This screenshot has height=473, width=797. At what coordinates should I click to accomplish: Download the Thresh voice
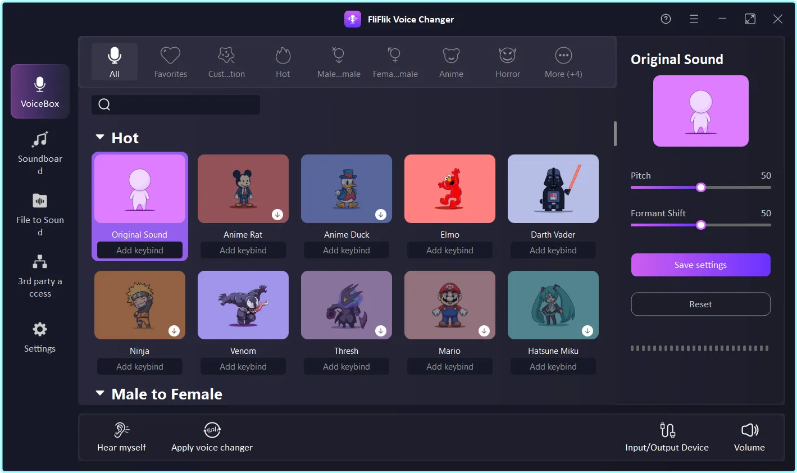[x=381, y=331]
